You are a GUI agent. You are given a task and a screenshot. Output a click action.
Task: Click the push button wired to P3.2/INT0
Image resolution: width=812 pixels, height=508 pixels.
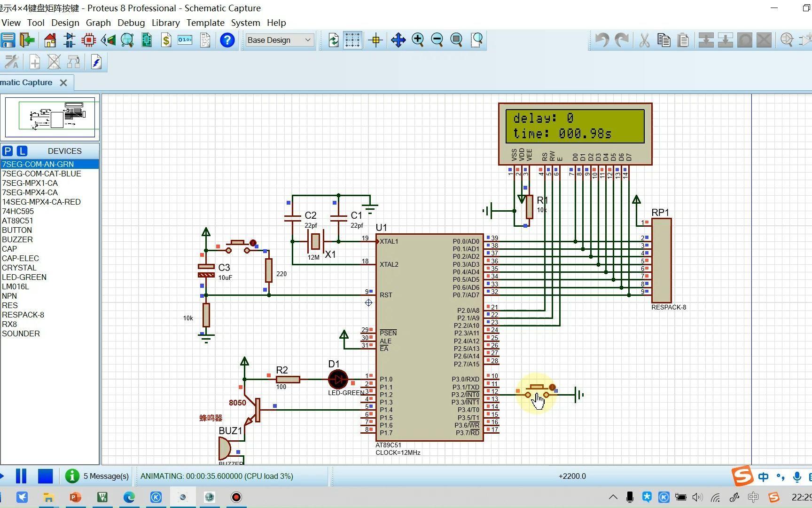click(537, 392)
